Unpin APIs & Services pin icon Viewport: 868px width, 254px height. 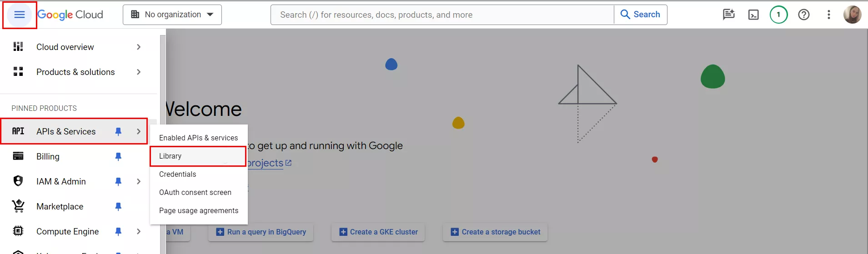point(118,132)
